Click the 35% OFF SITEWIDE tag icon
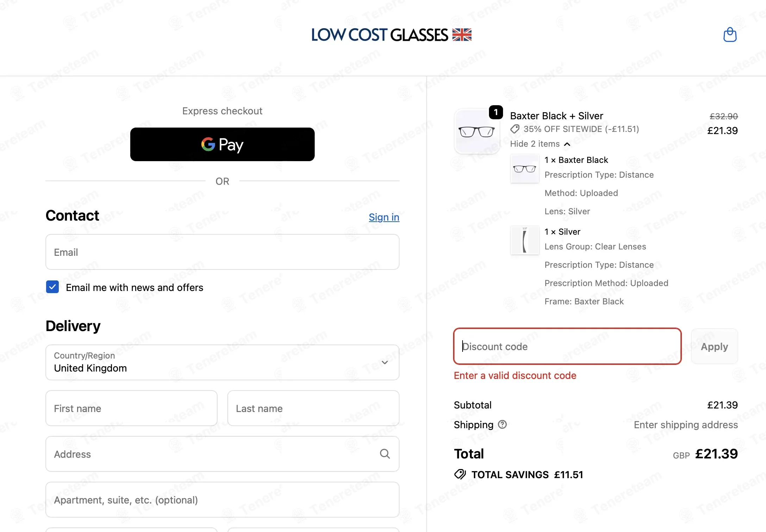Image resolution: width=766 pixels, height=532 pixels. click(x=515, y=129)
